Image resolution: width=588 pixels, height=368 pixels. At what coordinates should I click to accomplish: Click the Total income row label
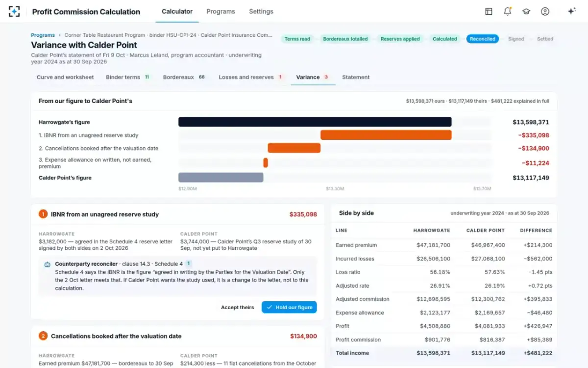tap(352, 353)
